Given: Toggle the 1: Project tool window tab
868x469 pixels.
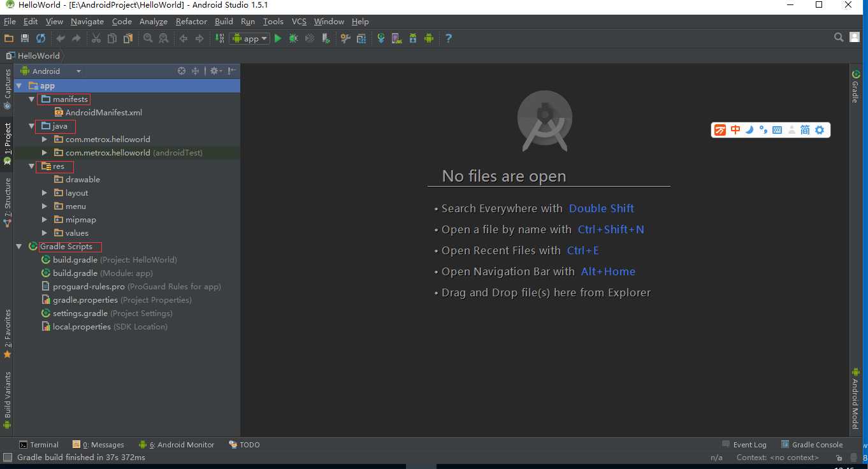Looking at the screenshot, I should (x=7, y=143).
